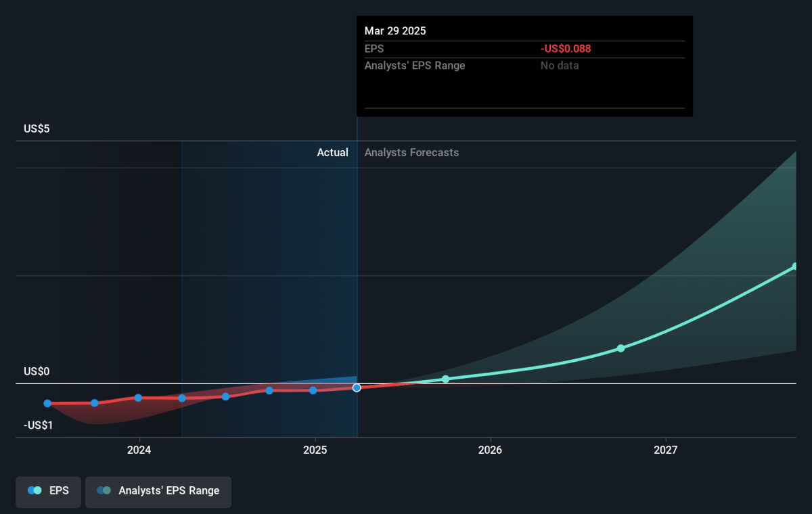Select the forecast EPS point in late 2026
Image resolution: width=812 pixels, height=514 pixels.
click(x=621, y=348)
